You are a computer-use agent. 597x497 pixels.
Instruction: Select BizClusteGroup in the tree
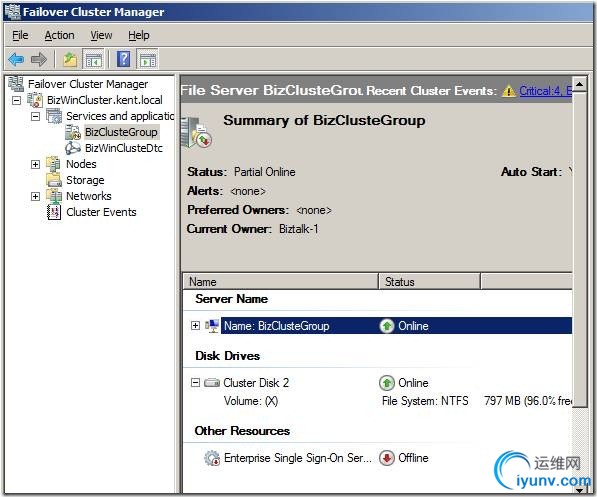tap(121, 132)
